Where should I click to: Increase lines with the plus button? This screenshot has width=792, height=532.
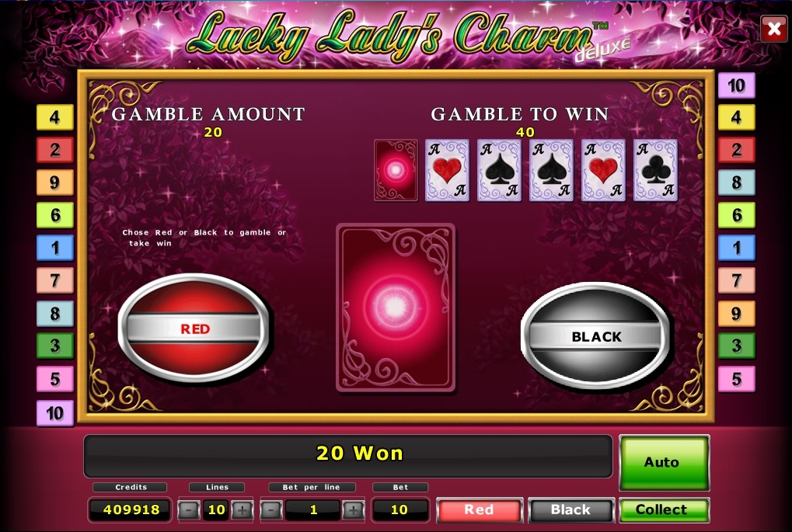pos(242,509)
